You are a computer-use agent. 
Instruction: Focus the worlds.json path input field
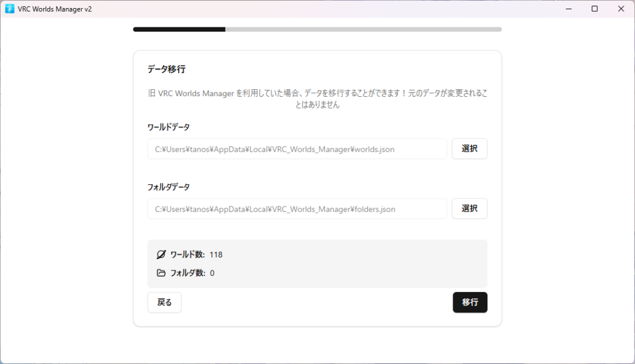click(297, 149)
